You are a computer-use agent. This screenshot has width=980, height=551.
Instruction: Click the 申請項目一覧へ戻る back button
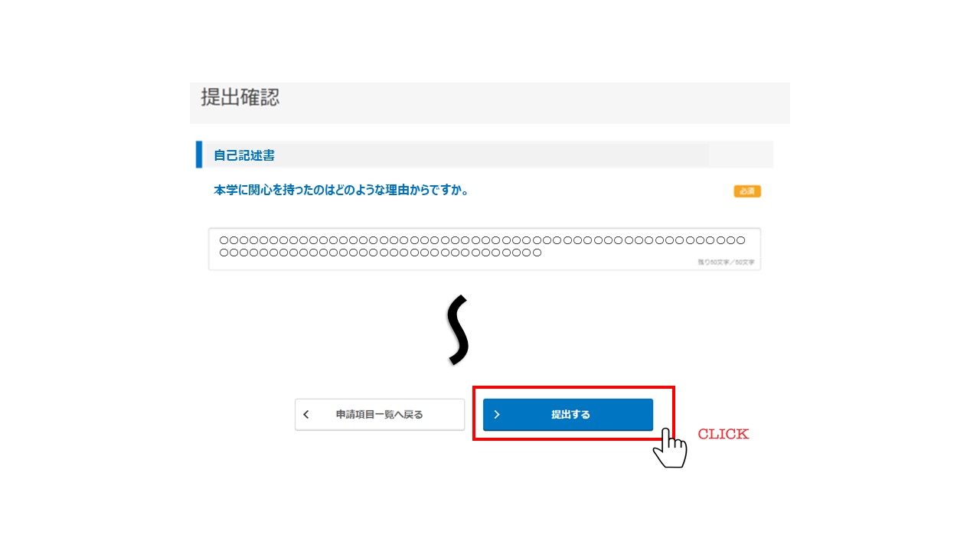click(380, 414)
